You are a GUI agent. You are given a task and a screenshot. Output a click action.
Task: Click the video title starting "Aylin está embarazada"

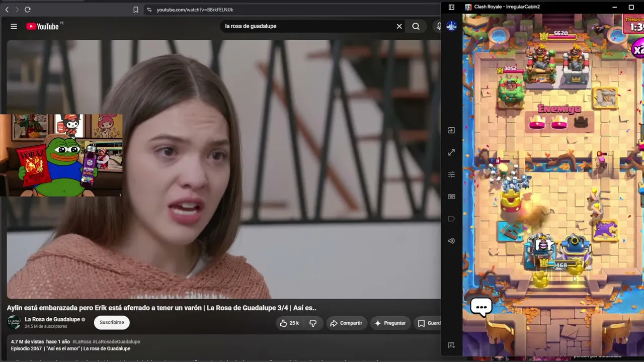(x=162, y=308)
